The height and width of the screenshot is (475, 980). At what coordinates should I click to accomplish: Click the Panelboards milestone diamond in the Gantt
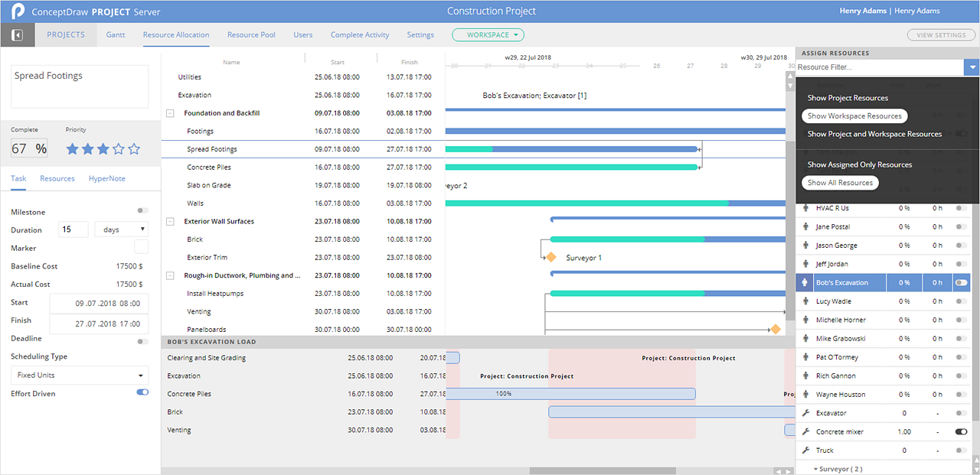click(776, 330)
